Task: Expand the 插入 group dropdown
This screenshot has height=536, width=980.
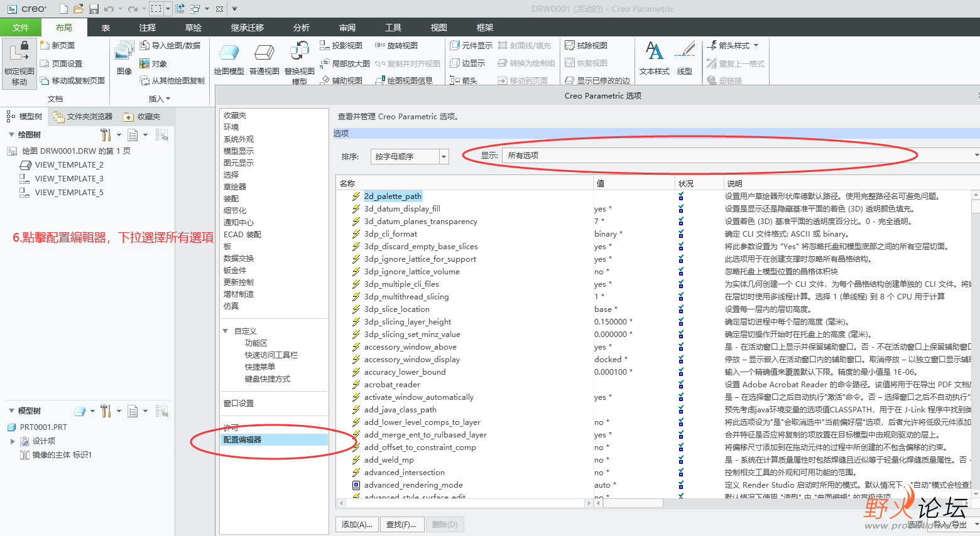Action: (160, 99)
